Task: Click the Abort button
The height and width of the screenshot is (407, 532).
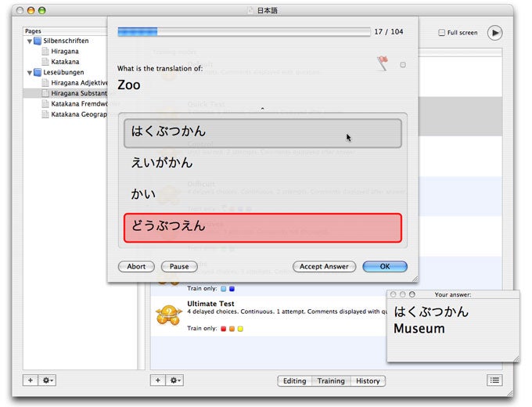Action: (x=136, y=266)
